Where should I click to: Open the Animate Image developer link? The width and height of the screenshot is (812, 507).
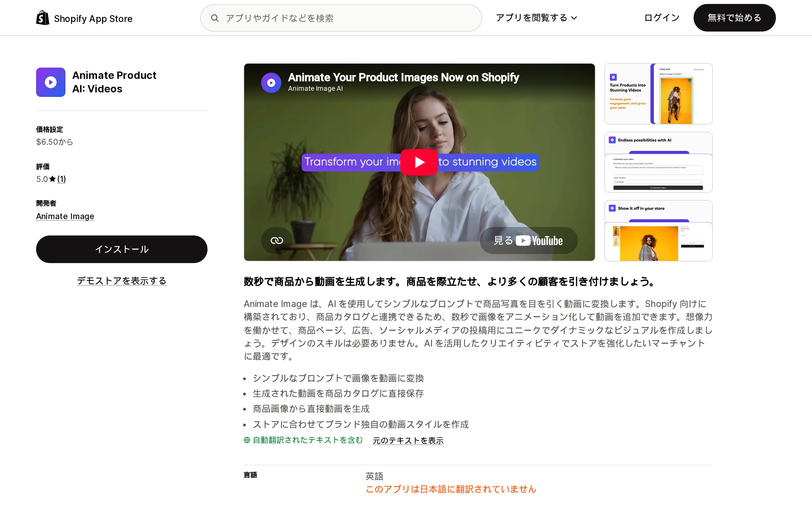(x=65, y=216)
